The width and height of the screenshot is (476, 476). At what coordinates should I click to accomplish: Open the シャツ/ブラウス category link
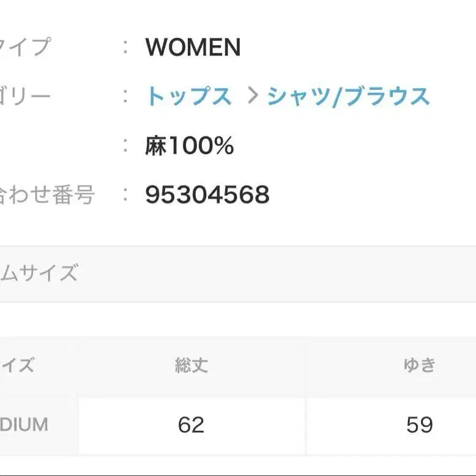348,97
